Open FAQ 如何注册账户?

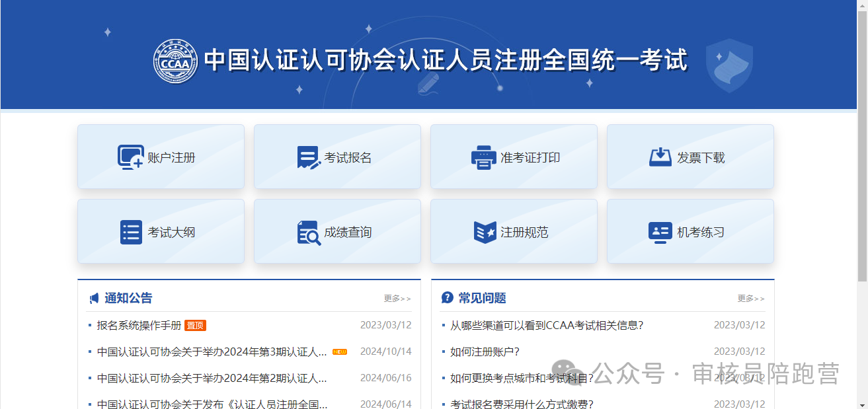click(485, 352)
